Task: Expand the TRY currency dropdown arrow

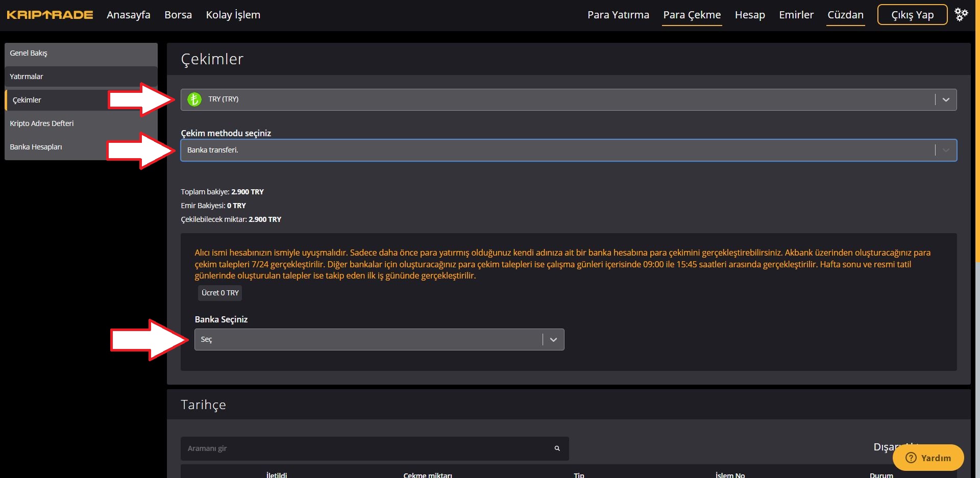Action: (945, 99)
